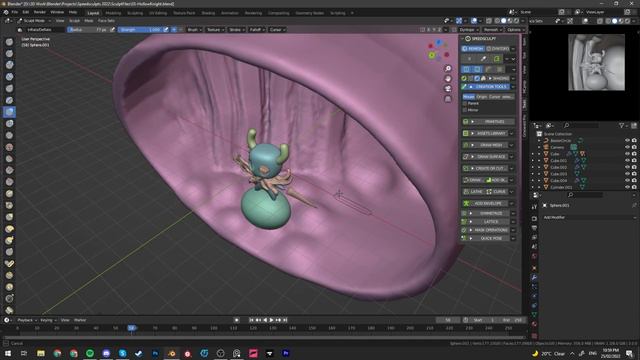Switch to the Geometry Nodes workspace tab
The width and height of the screenshot is (640, 360).
310,13
